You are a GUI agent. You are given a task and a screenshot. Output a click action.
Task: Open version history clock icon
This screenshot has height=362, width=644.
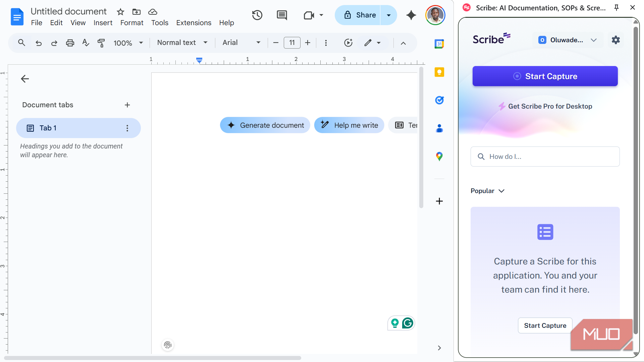257,15
